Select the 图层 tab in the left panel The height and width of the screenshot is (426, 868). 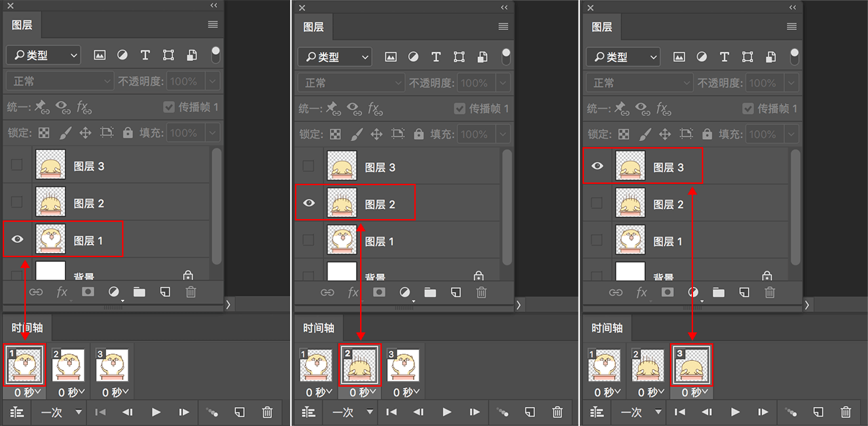point(22,25)
